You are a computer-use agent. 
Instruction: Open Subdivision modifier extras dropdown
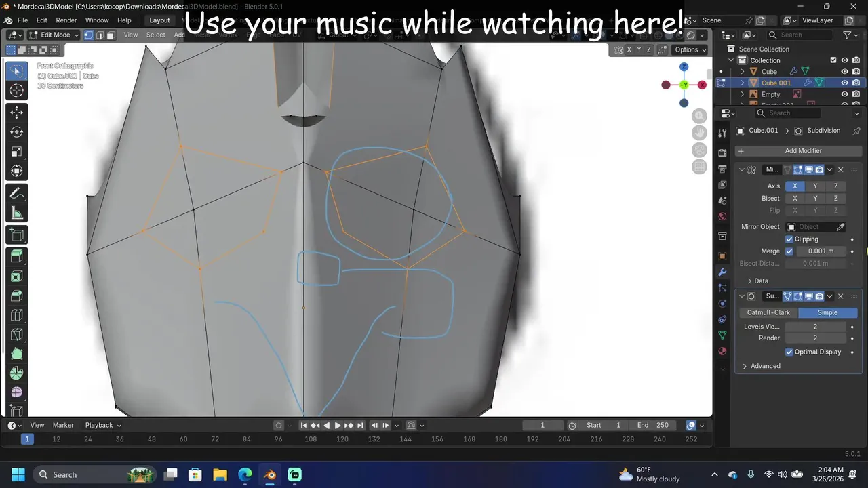click(829, 296)
